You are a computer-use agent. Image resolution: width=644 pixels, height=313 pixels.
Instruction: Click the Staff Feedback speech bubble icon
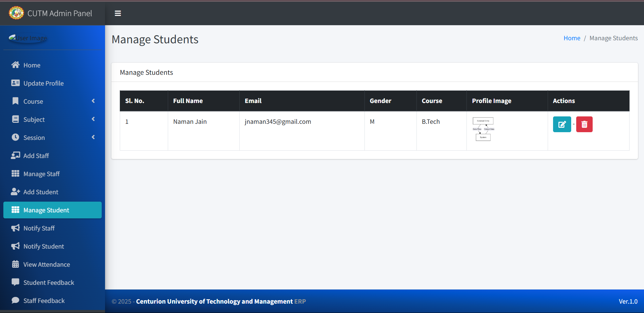[15, 300]
